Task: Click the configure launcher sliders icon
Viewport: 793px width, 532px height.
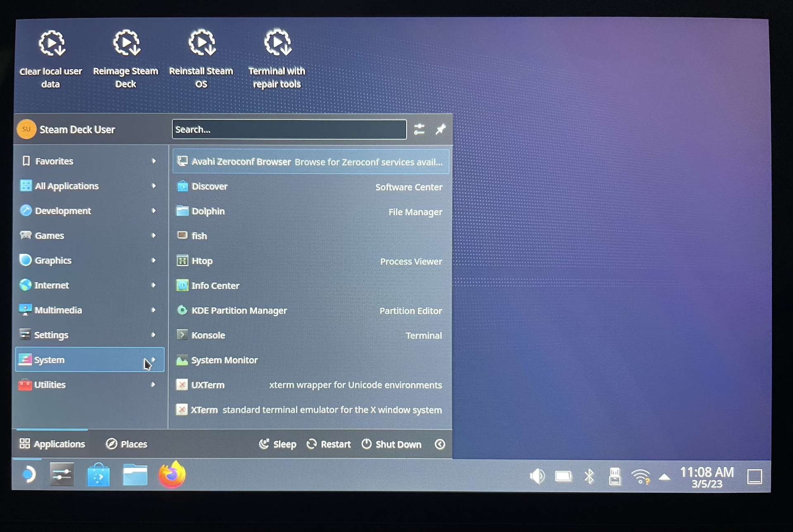Action: tap(419, 130)
